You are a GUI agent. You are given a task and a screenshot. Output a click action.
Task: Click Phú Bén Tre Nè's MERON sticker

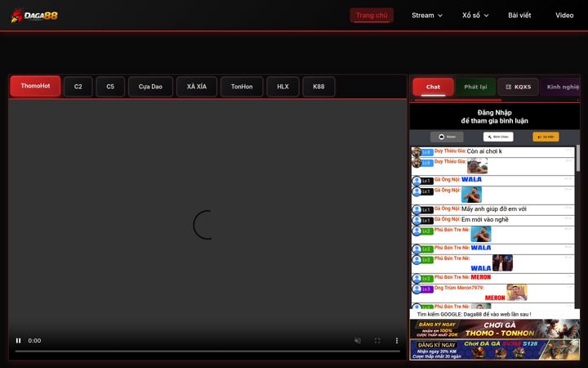click(481, 277)
